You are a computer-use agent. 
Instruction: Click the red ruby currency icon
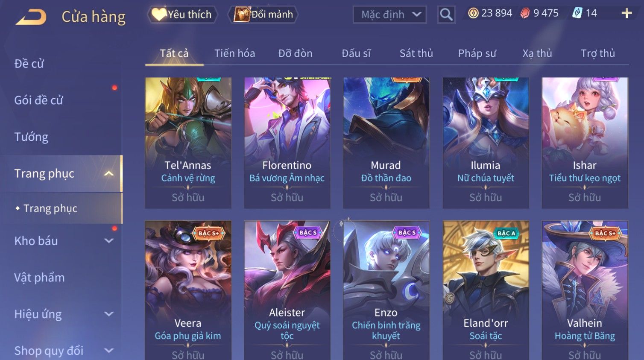525,13
